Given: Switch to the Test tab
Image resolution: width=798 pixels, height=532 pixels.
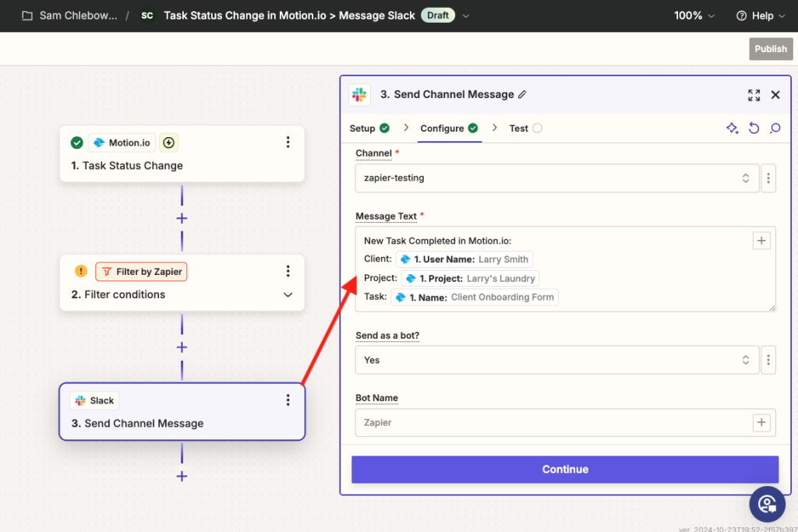Looking at the screenshot, I should [x=526, y=129].
